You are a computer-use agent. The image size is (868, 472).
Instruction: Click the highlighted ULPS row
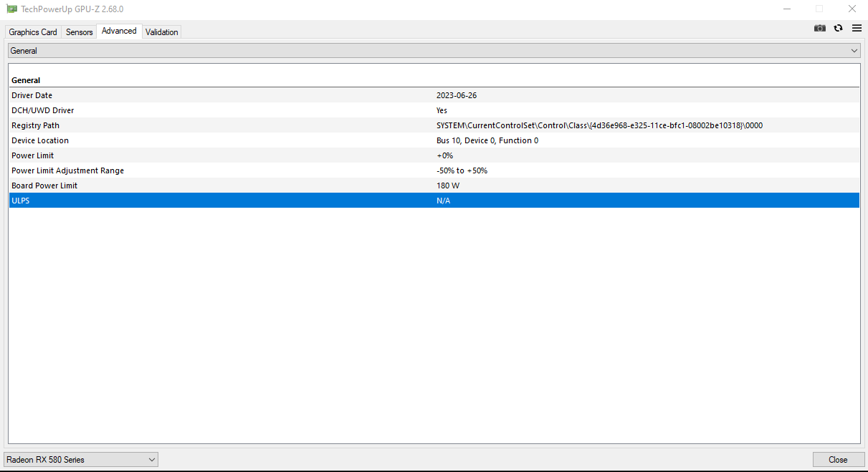coord(434,201)
